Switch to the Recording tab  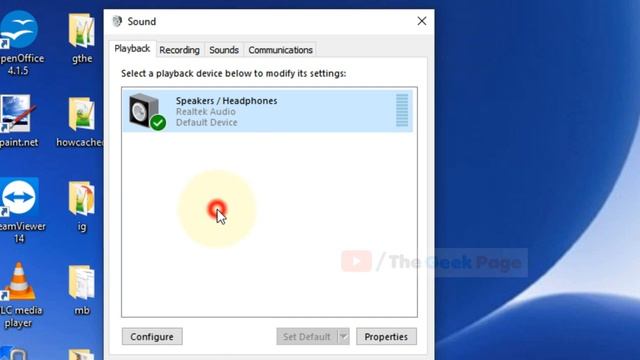pos(179,50)
